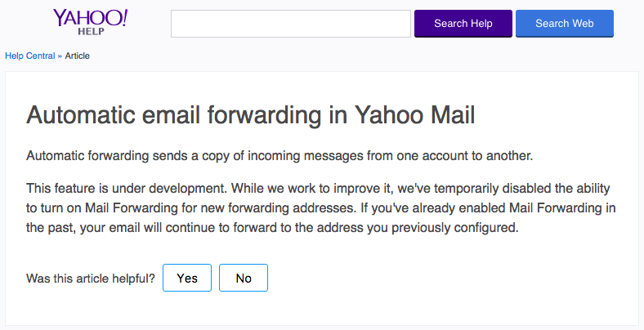644x330 pixels.
Task: Click the line starting to turn on Mail Forwarding
Action: [321, 208]
